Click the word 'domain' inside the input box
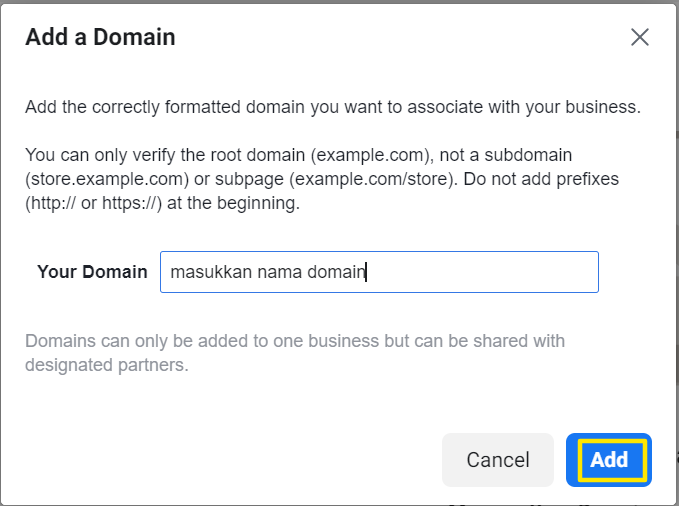The width and height of the screenshot is (679, 506). 336,272
